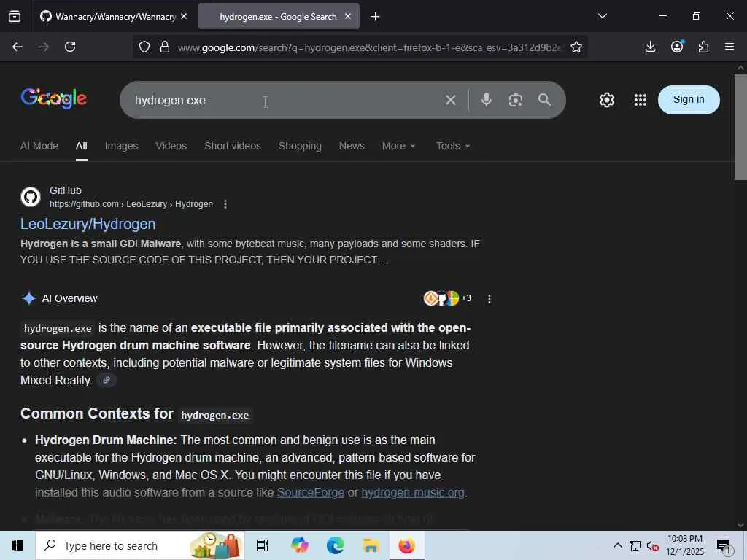The width and height of the screenshot is (747, 560).
Task: Close the Wannacry GitHub tab
Action: (184, 16)
